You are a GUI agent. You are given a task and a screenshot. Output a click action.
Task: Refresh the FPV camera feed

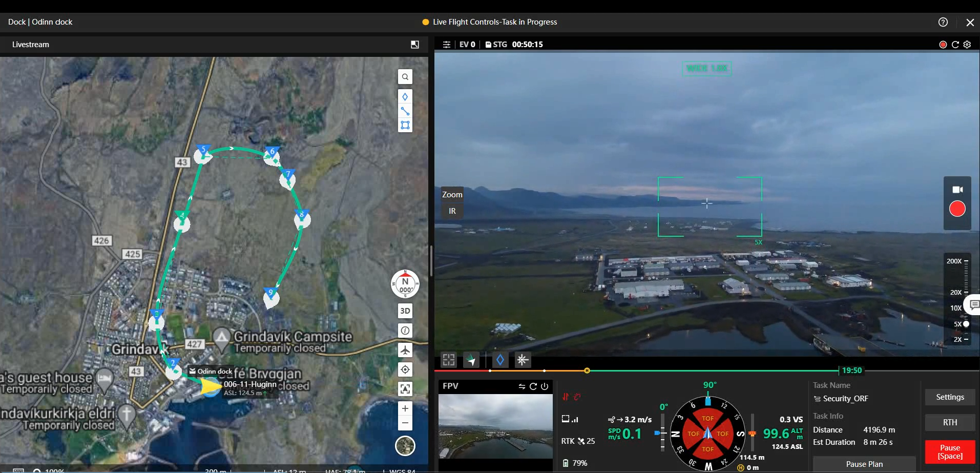(x=533, y=386)
